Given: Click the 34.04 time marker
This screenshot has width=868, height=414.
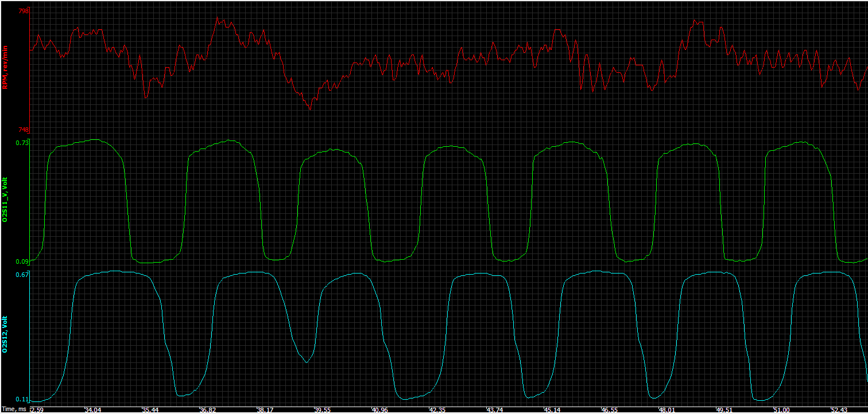Looking at the screenshot, I should (x=92, y=410).
